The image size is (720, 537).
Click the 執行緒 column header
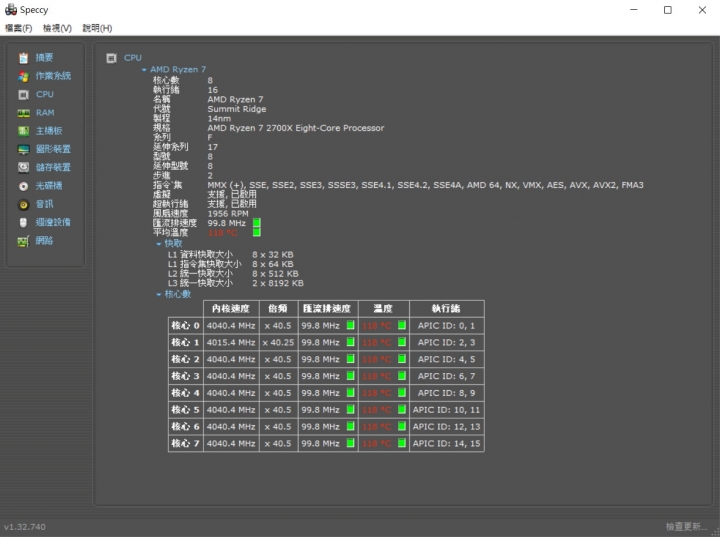click(x=446, y=309)
